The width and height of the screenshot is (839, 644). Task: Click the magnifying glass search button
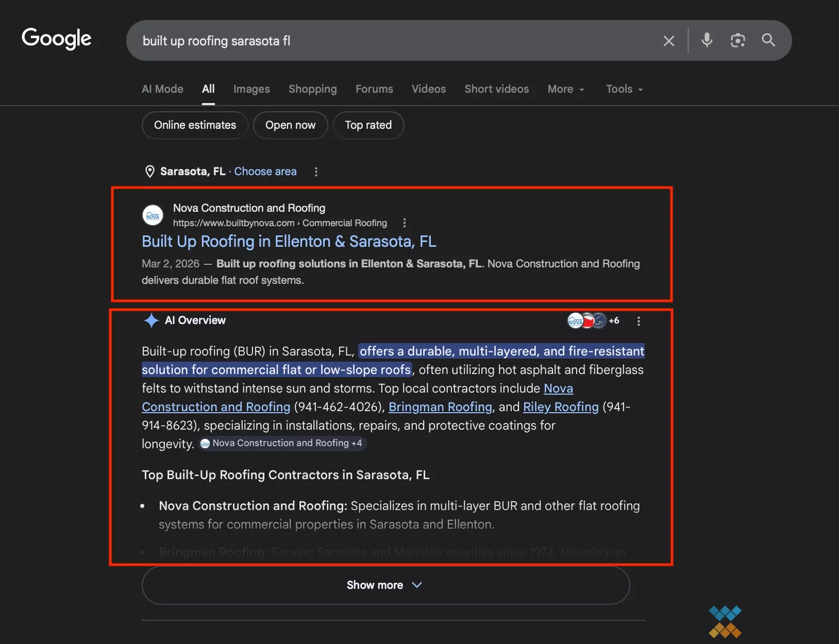(x=768, y=40)
